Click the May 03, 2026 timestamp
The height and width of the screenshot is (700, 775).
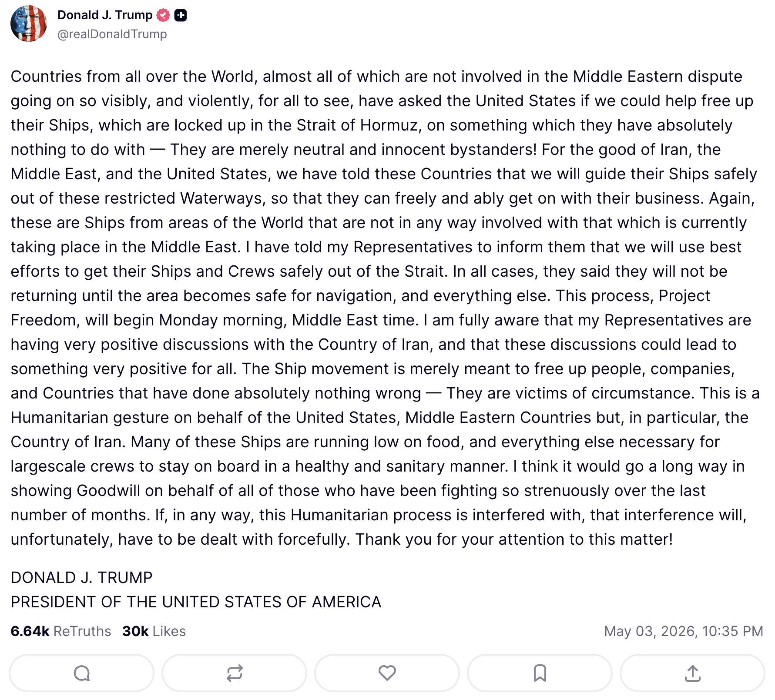point(684,631)
